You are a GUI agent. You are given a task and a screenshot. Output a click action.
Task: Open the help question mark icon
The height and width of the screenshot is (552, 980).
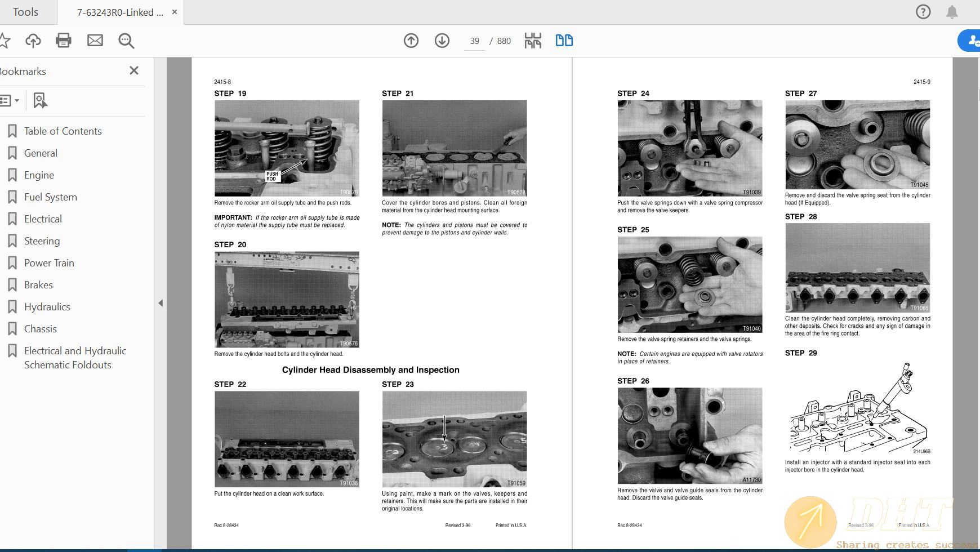point(923,12)
